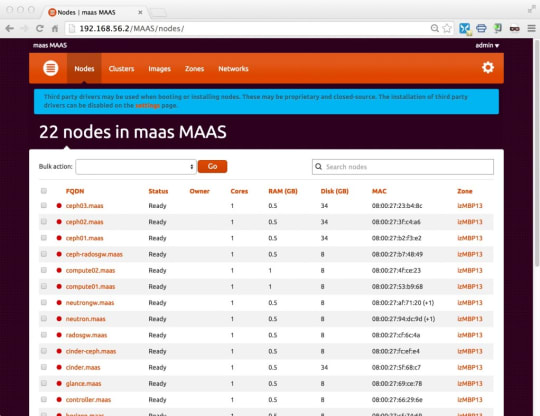Check the radosgw.maas row checkbox
Screen dimensions: 540x416
[x=44, y=335]
